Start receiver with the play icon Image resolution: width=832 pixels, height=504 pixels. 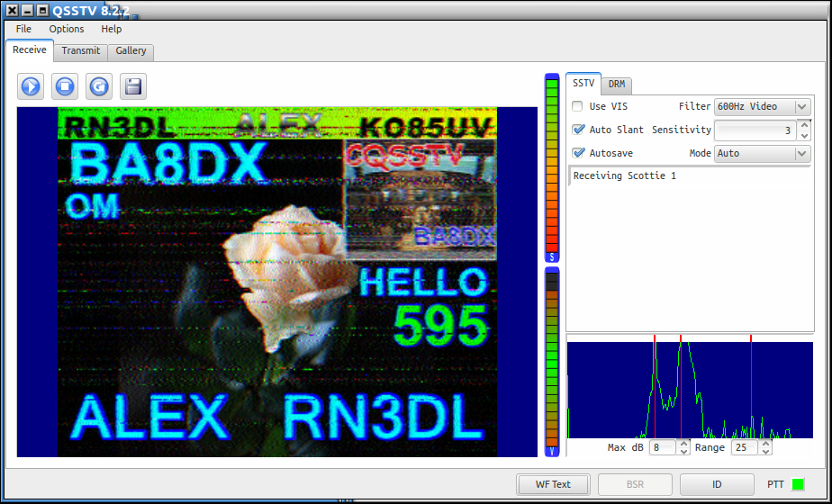[31, 85]
